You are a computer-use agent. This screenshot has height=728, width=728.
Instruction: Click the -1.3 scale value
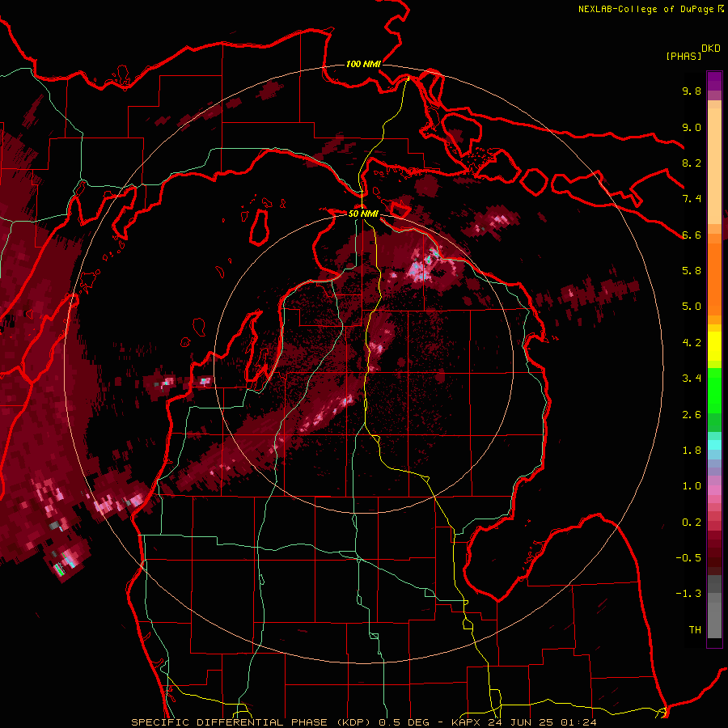coord(688,594)
